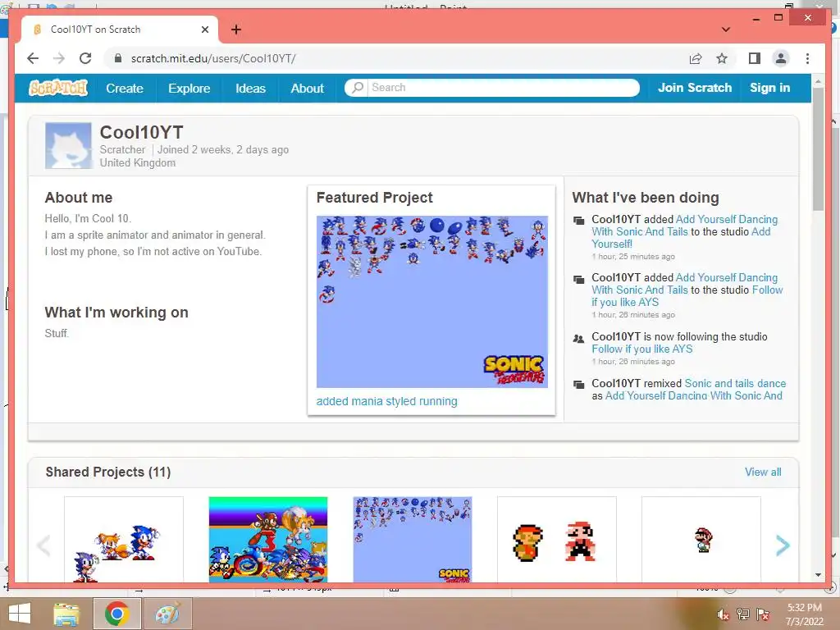Open the colorful Sonic 3 group project thumbnail

tap(268, 540)
